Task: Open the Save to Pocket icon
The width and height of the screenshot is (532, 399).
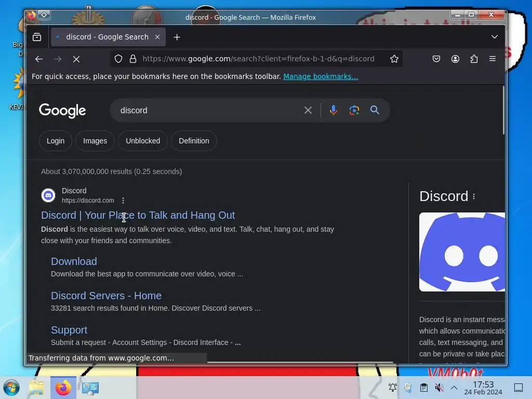Action: [x=436, y=59]
